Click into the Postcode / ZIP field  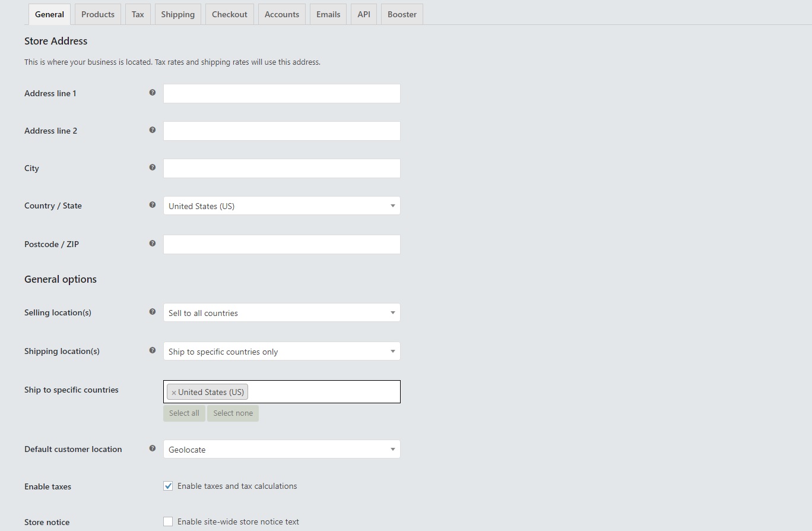point(282,244)
